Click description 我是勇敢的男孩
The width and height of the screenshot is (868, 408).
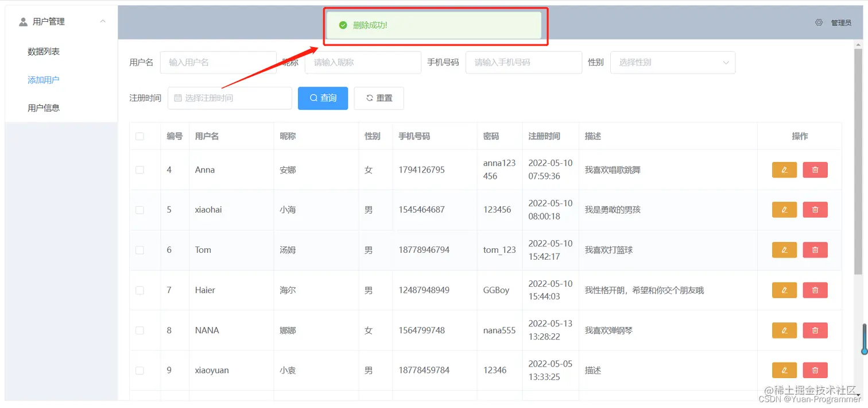613,210
